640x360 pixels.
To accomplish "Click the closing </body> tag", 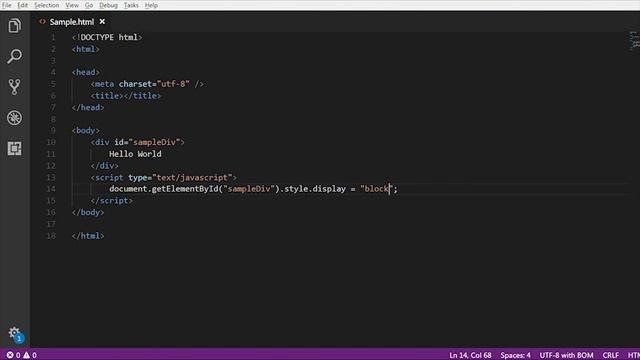I will (x=88, y=212).
